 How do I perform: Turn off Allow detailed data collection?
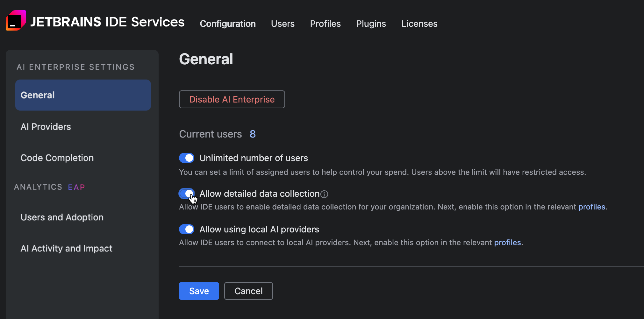pos(187,194)
